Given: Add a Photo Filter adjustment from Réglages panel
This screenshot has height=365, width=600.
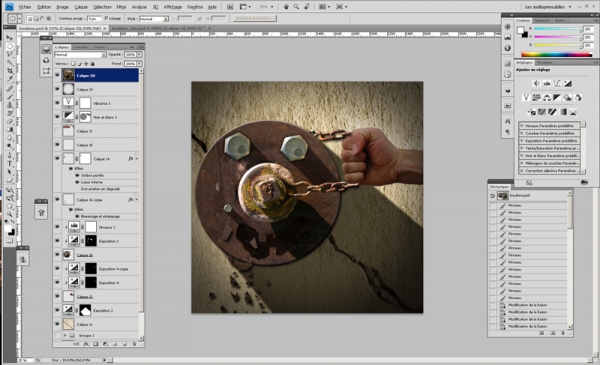Looking at the screenshot, I should tap(567, 98).
